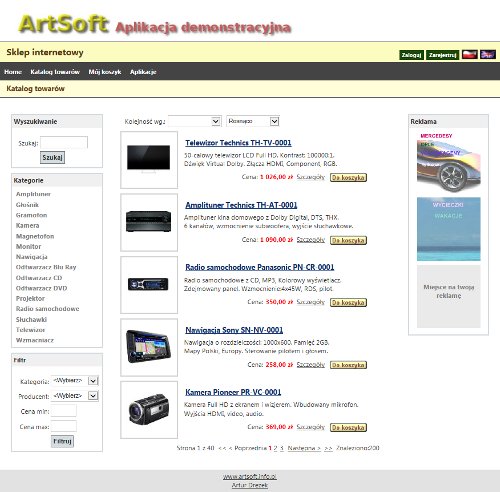Screen dimensions: 500x492
Task: Select the Monitor category
Action: (28, 246)
